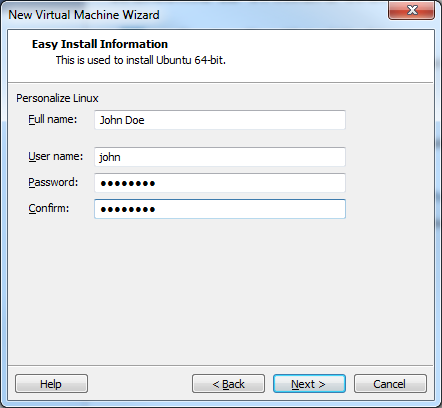
Task: Click the Full name input field
Action: 220,120
